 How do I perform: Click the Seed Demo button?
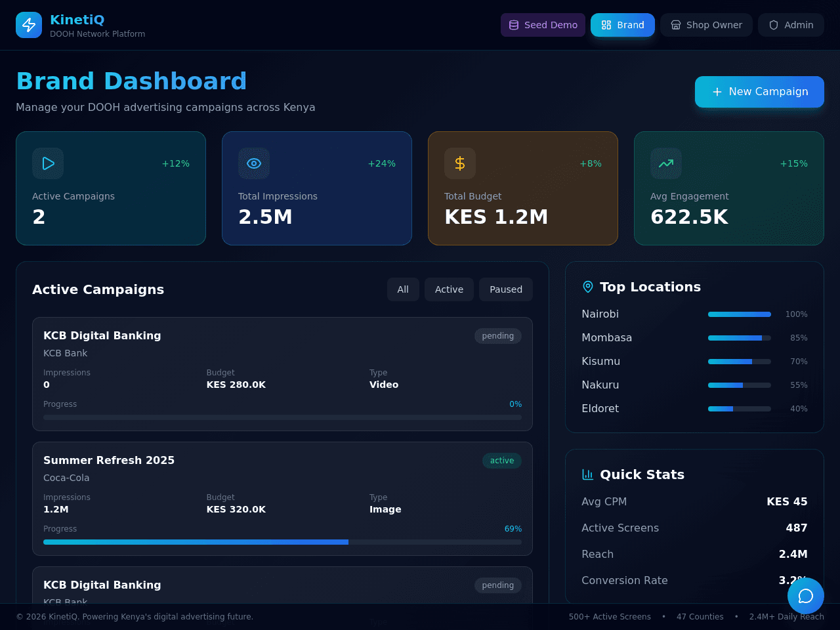coord(543,25)
